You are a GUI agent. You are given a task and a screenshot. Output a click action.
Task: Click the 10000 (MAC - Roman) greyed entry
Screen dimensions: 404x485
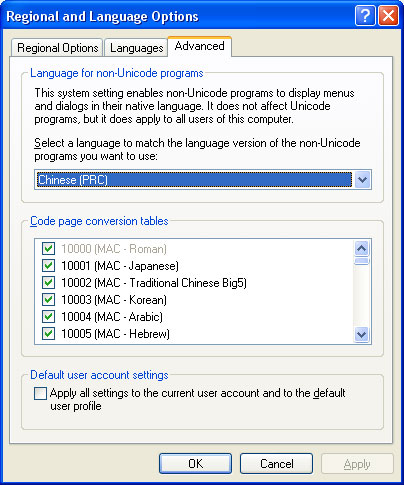(x=114, y=249)
